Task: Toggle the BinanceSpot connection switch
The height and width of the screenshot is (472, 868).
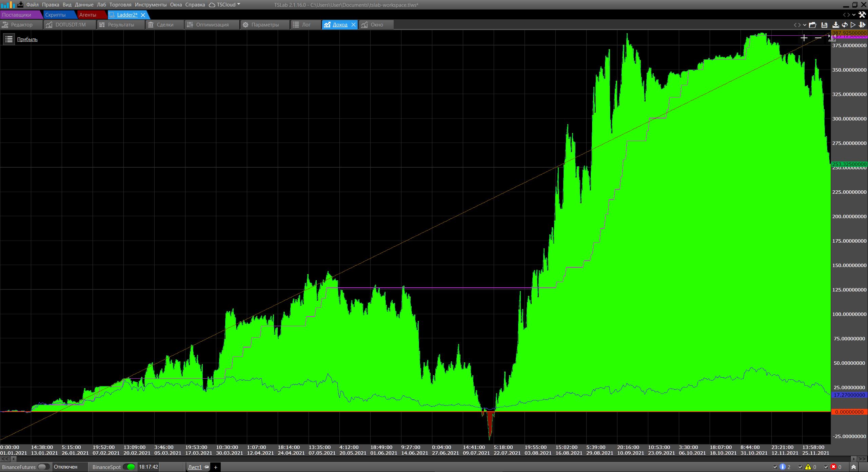Action: (129, 467)
